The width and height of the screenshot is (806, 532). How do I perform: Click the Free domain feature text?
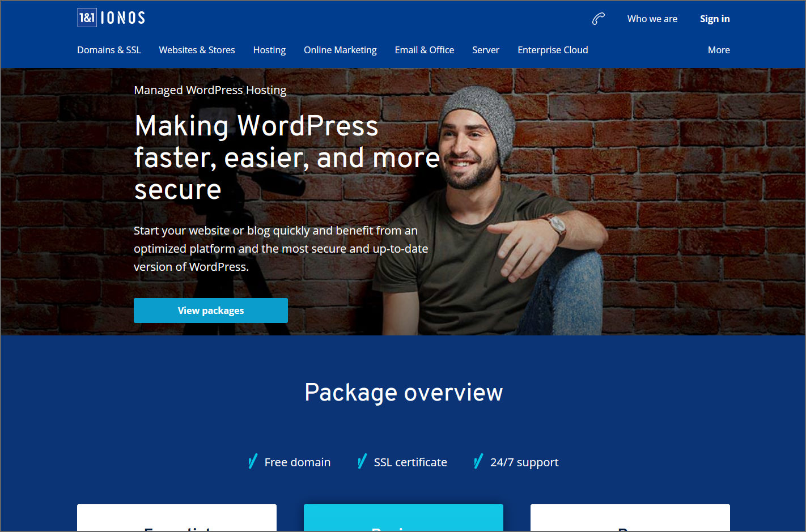pyautogui.click(x=298, y=462)
